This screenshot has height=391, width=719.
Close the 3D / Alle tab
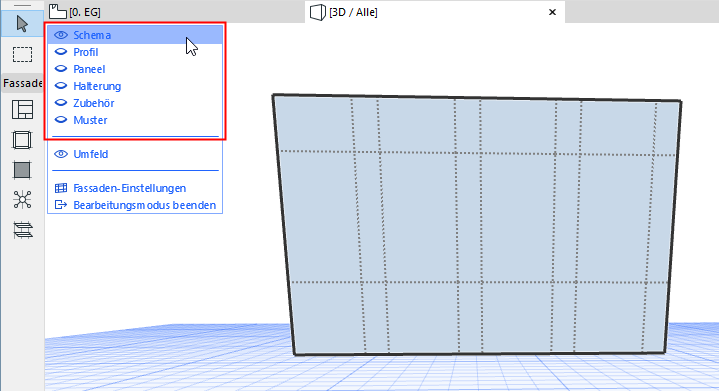click(x=553, y=12)
